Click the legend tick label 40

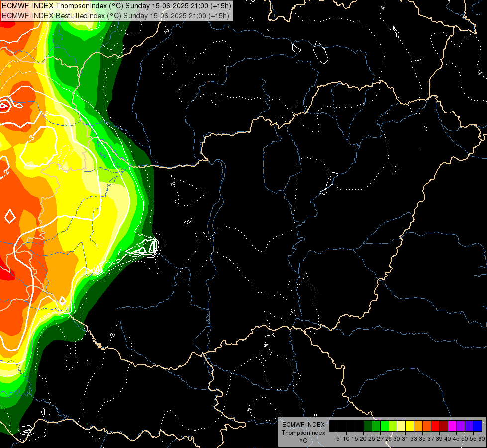point(448,439)
